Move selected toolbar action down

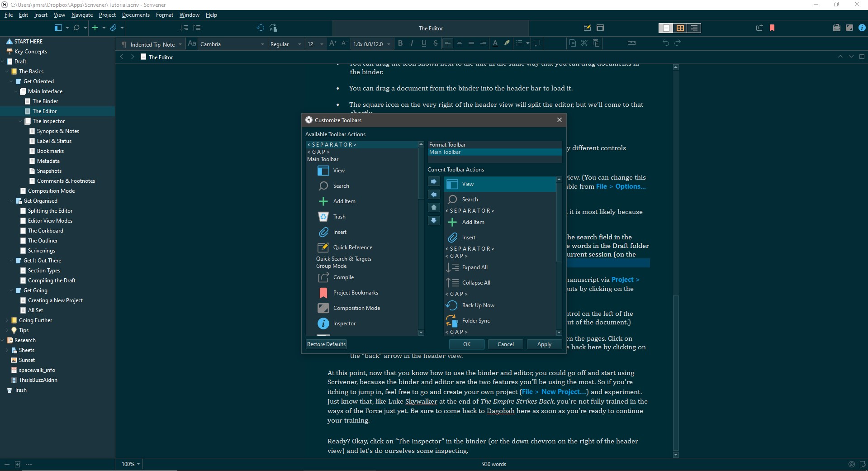coord(434,221)
